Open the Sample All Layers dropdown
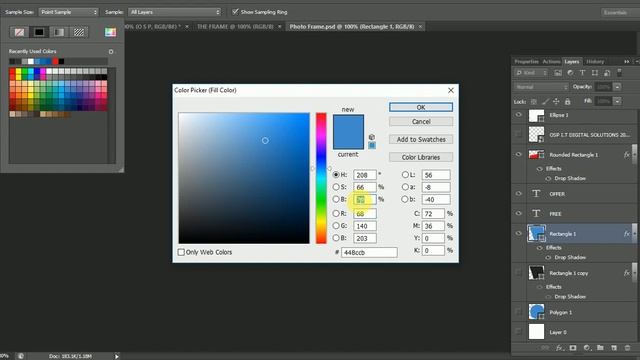This screenshot has width=640, height=360. 174,12
